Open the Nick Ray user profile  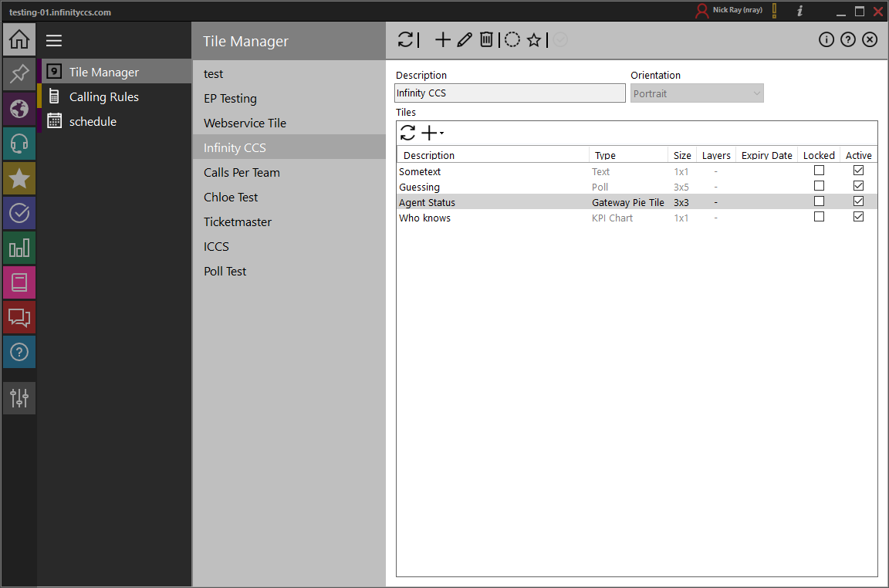729,10
